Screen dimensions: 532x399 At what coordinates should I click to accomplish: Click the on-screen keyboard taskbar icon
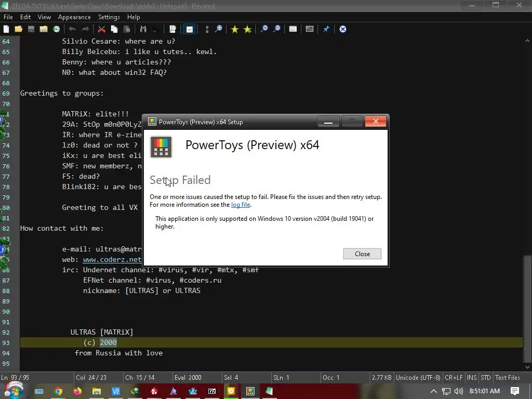pyautogui.click(x=39, y=391)
